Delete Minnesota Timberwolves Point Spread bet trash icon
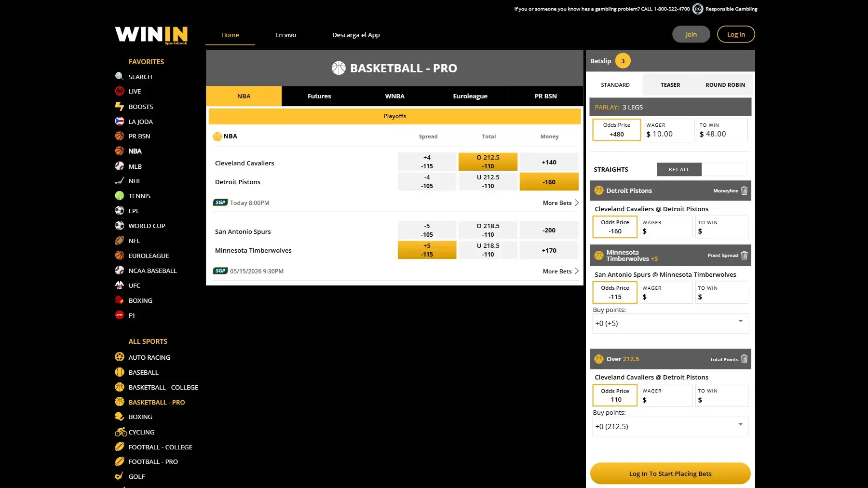The width and height of the screenshot is (868, 488). tap(744, 255)
